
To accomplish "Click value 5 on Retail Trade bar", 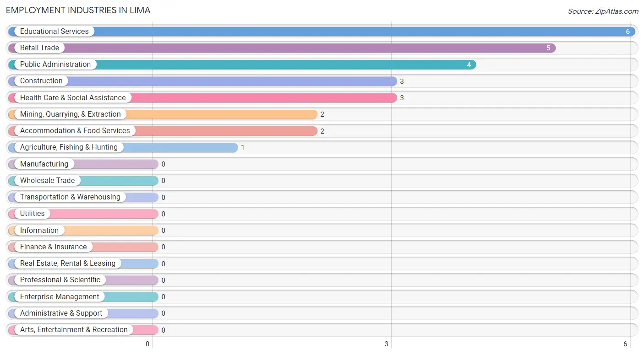I will coord(548,48).
